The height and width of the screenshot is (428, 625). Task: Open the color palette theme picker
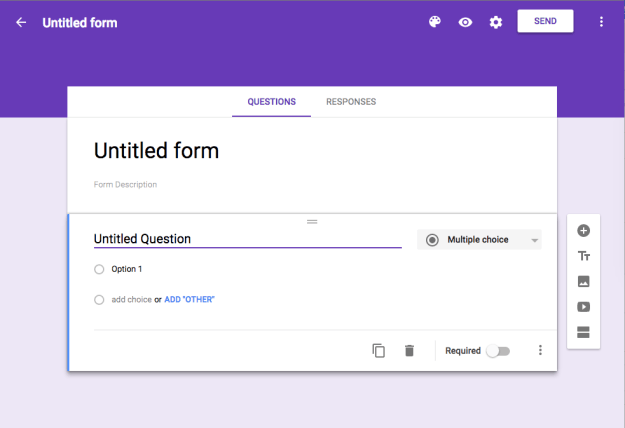coord(435,22)
